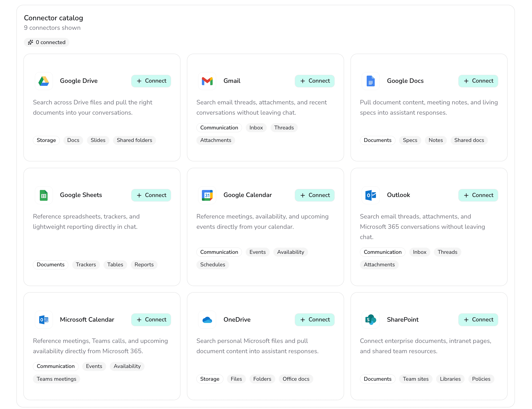
Task: Click the Gmail icon
Action: 207,81
